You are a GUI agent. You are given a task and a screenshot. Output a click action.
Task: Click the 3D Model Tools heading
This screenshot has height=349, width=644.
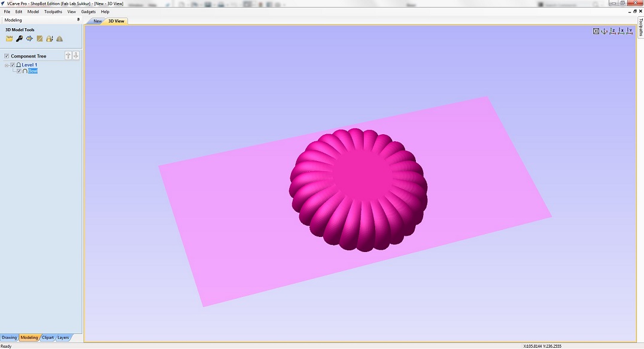(x=20, y=29)
